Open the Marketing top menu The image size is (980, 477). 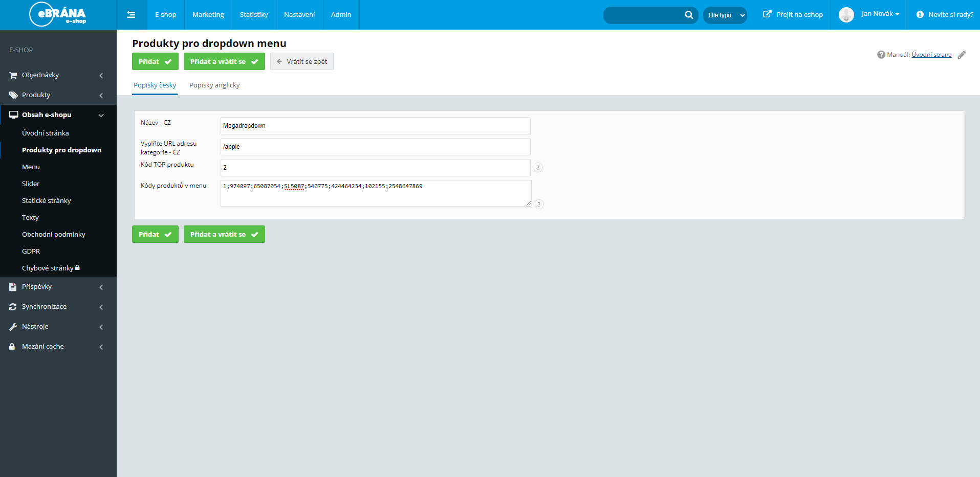coord(208,15)
